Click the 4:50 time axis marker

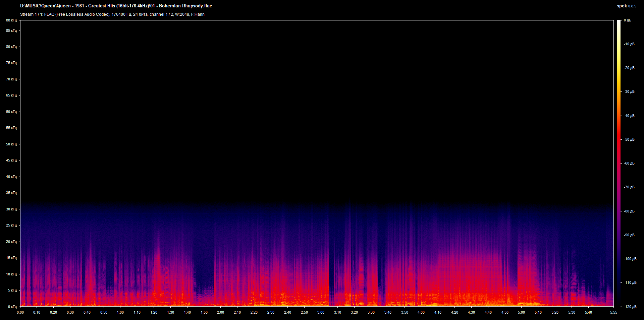tap(505, 313)
